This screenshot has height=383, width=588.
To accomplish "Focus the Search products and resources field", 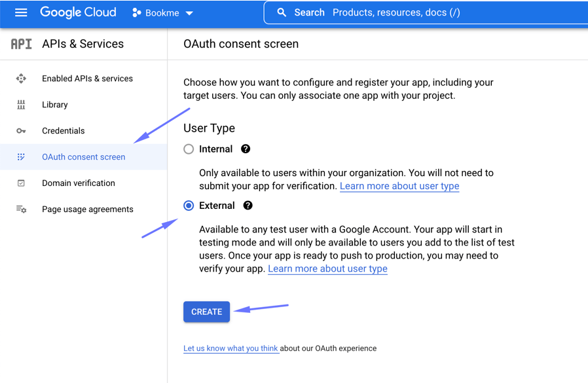I will tap(426, 12).
